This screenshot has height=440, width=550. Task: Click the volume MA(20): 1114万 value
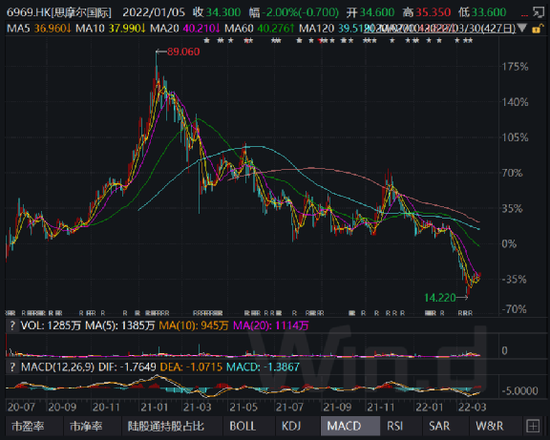(x=271, y=326)
